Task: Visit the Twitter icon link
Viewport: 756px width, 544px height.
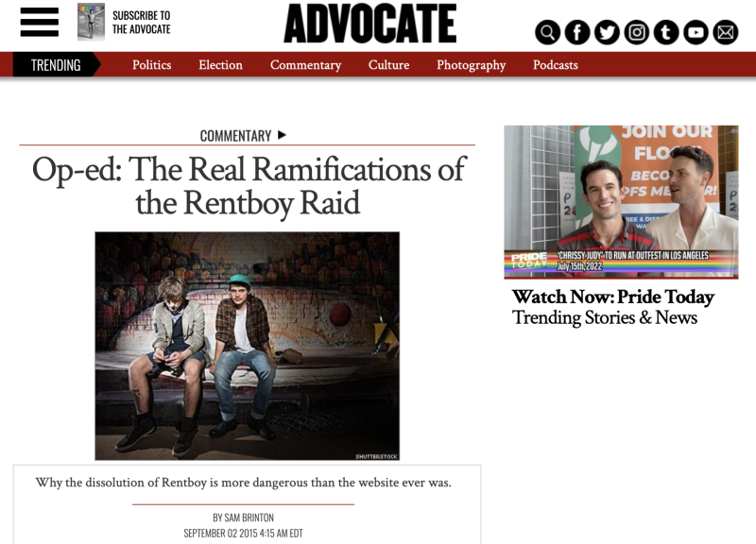Action: (x=607, y=32)
